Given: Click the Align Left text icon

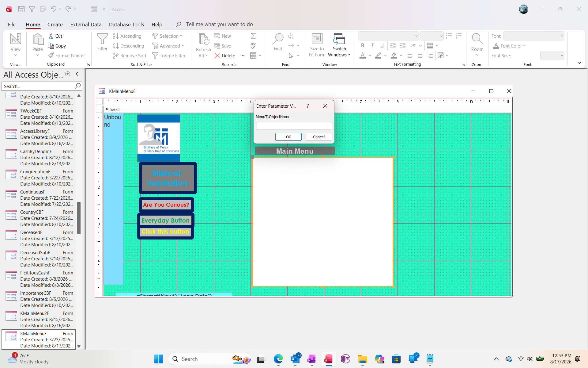Looking at the screenshot, I should click(x=410, y=56).
